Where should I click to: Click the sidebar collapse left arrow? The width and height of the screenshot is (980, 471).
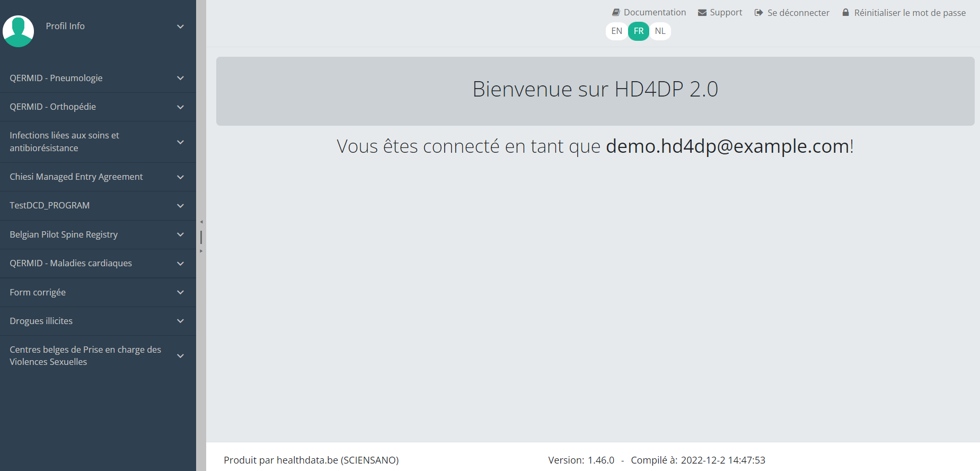pyautogui.click(x=201, y=222)
